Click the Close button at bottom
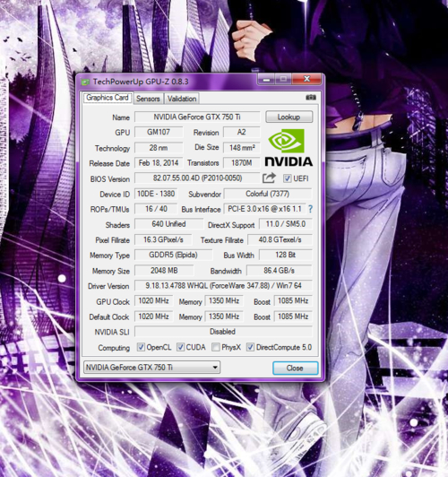The width and height of the screenshot is (448, 477). coord(295,369)
